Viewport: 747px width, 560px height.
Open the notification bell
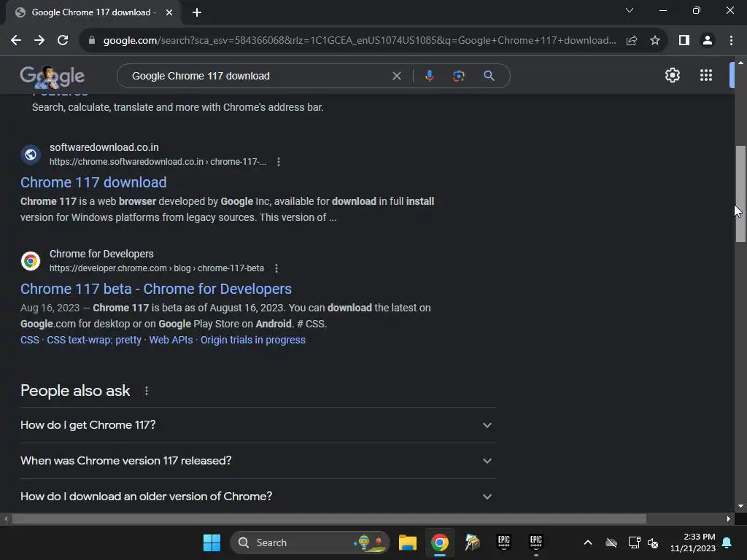coord(727,542)
